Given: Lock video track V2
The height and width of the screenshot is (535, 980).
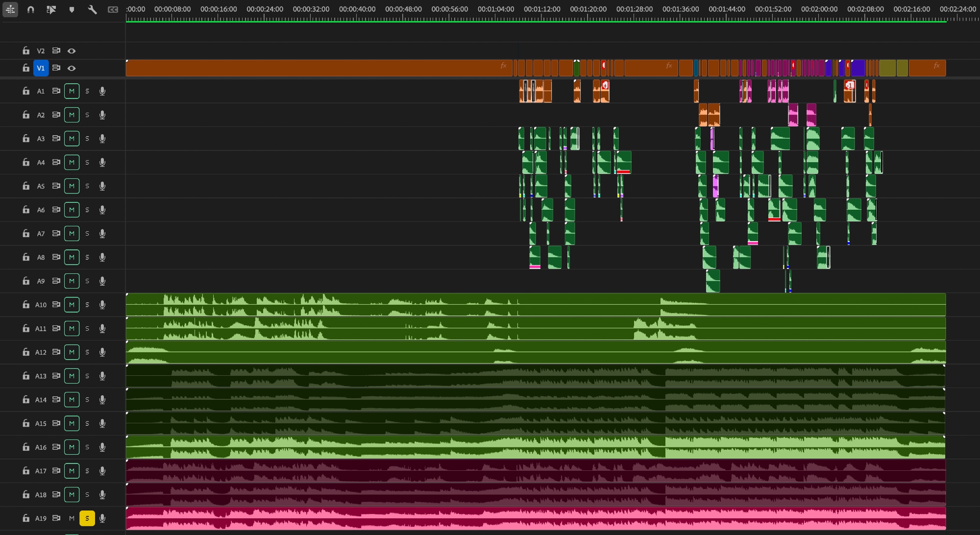Looking at the screenshot, I should pos(25,51).
